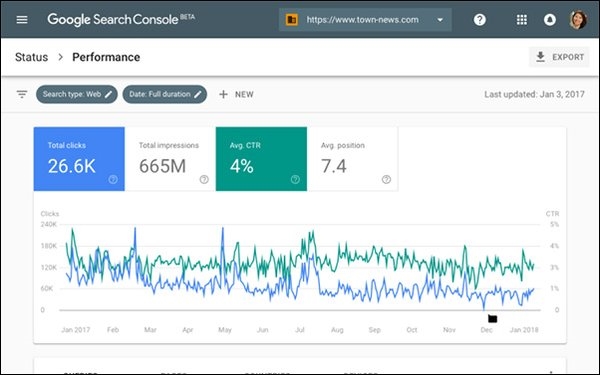Toggle the Total clicks metric card
The height and width of the screenshot is (375, 600).
[79, 159]
